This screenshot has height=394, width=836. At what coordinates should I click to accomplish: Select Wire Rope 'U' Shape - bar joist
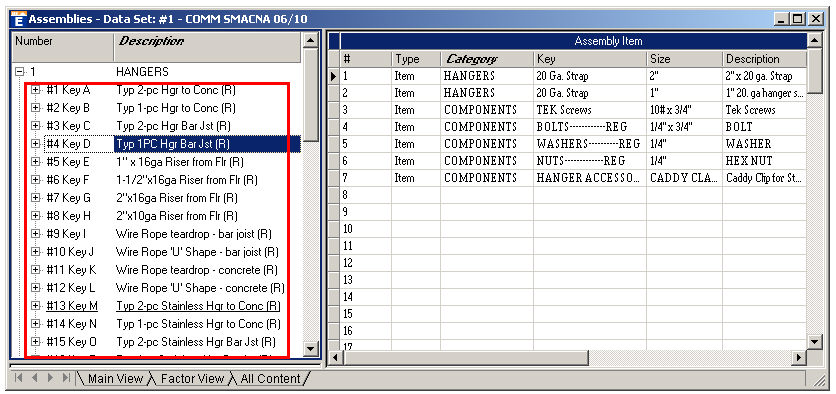pos(197,252)
